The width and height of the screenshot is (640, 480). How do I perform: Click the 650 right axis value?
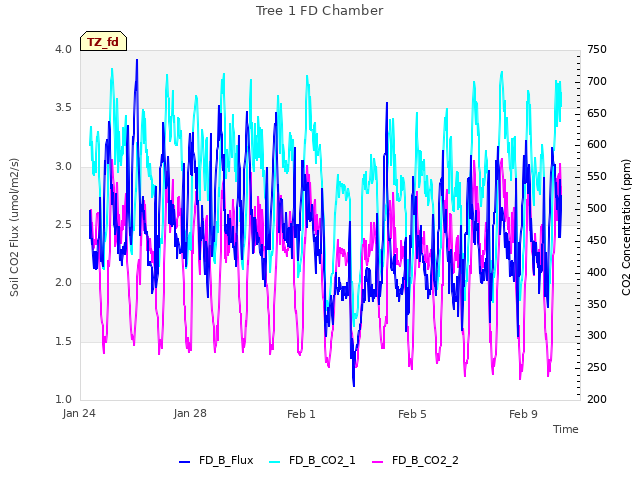coord(597,113)
